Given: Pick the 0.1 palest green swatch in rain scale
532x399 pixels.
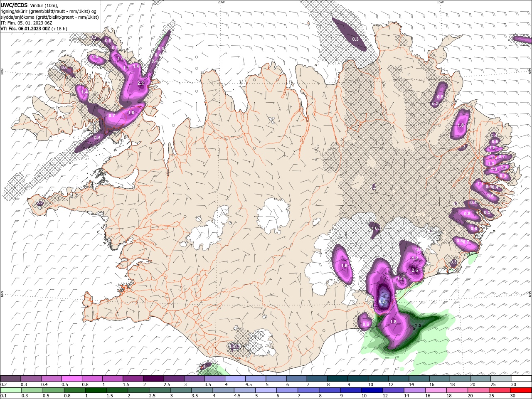Looking at the screenshot, I should click(x=10, y=390).
